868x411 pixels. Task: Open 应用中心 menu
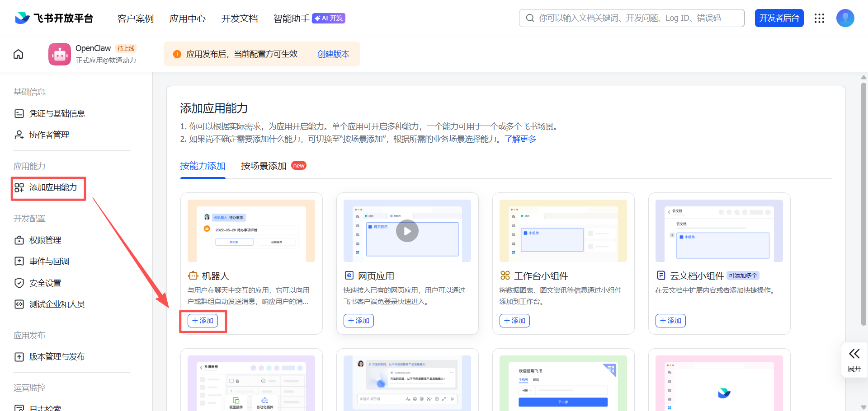click(x=187, y=18)
